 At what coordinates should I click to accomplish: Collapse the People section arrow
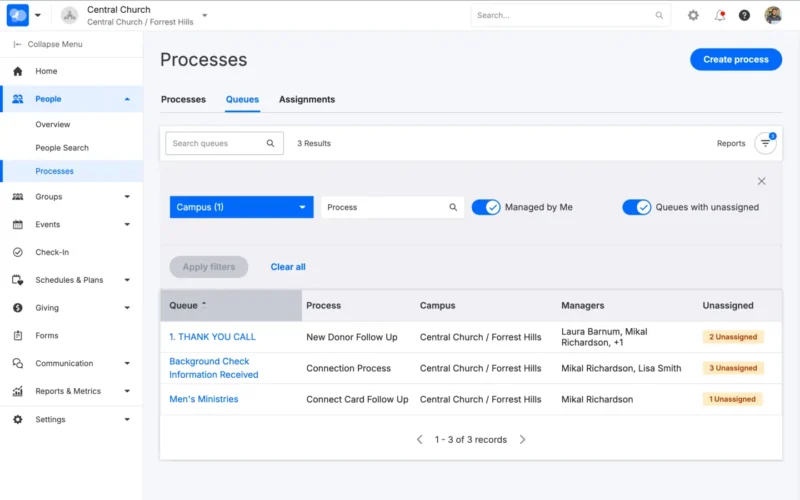coord(127,99)
